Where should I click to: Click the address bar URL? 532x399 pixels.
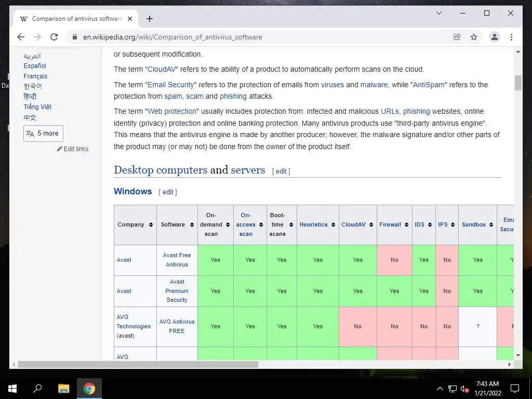[x=172, y=37]
